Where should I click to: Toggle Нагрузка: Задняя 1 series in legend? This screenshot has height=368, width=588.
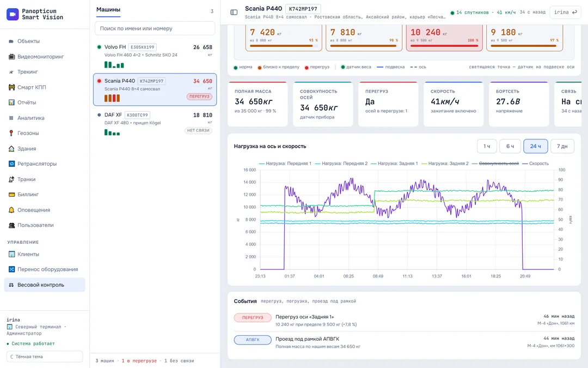394,164
